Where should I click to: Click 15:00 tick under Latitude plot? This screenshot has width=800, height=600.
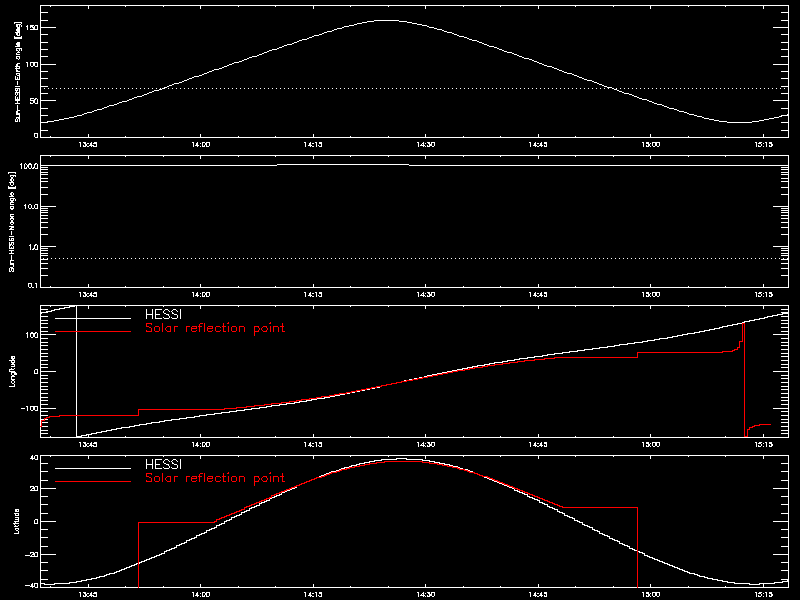[x=651, y=595]
